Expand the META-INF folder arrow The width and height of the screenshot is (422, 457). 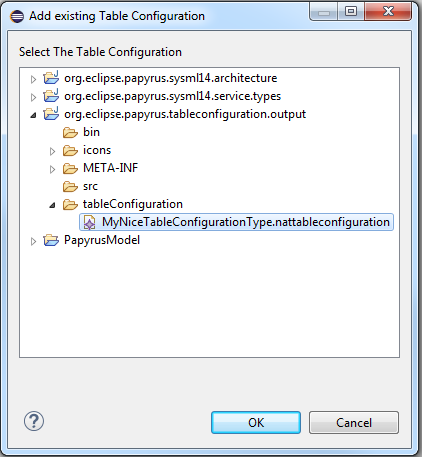click(x=52, y=169)
